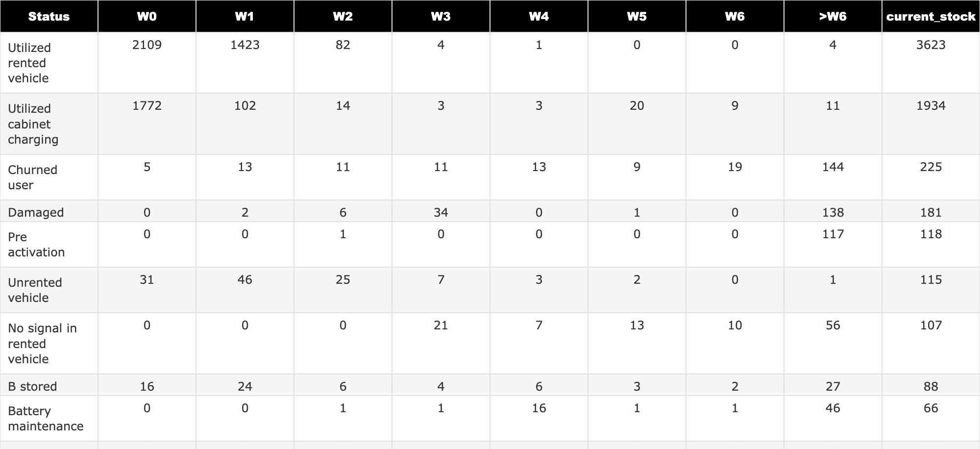Click the Damaged row label
The height and width of the screenshot is (449, 980).
(36, 212)
